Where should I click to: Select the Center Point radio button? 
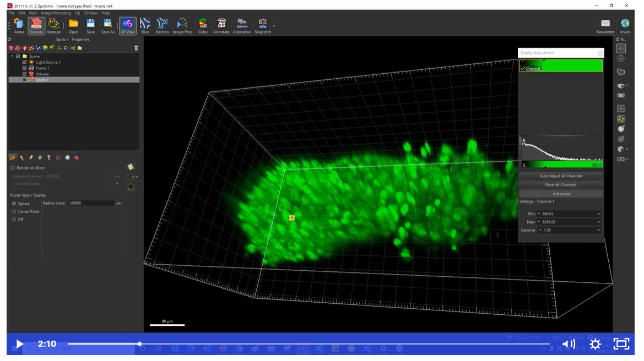tap(14, 211)
